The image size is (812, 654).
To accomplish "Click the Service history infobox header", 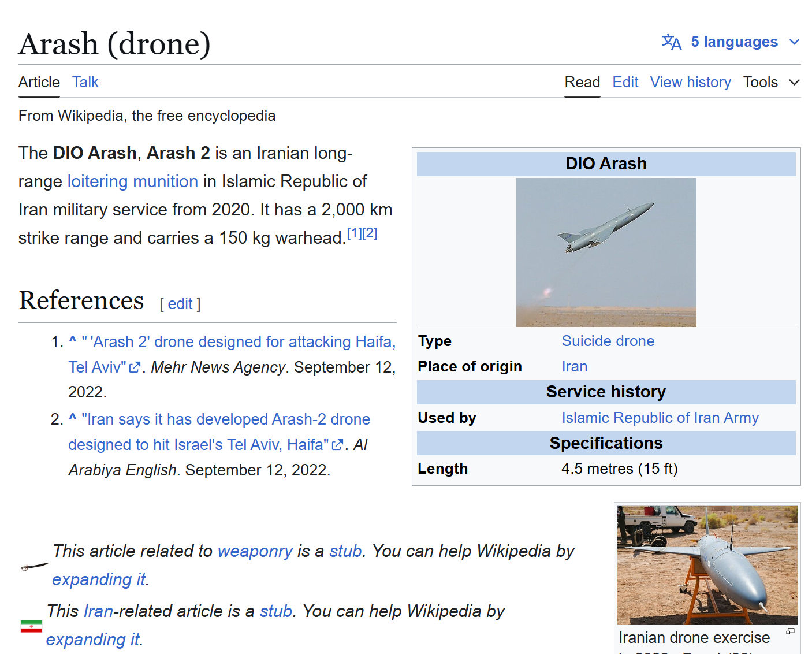I will coord(606,392).
